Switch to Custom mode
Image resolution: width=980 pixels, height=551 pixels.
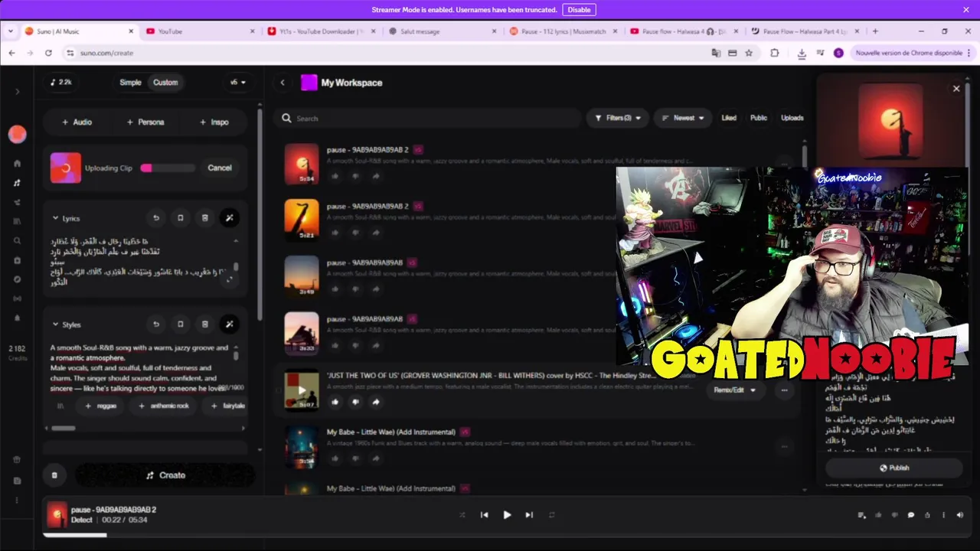165,83
